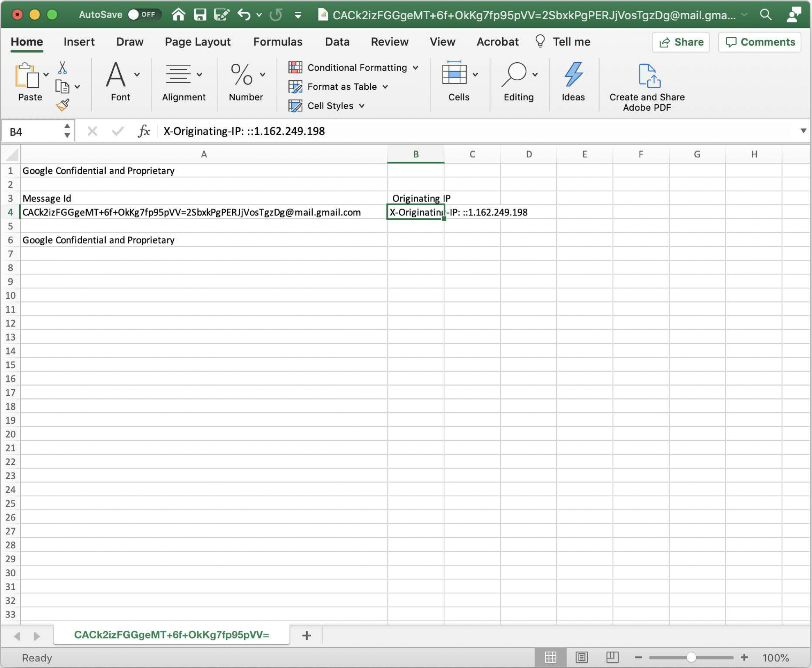Click the formula bar confirm checkmark
The height and width of the screenshot is (668, 812).
pyautogui.click(x=118, y=131)
